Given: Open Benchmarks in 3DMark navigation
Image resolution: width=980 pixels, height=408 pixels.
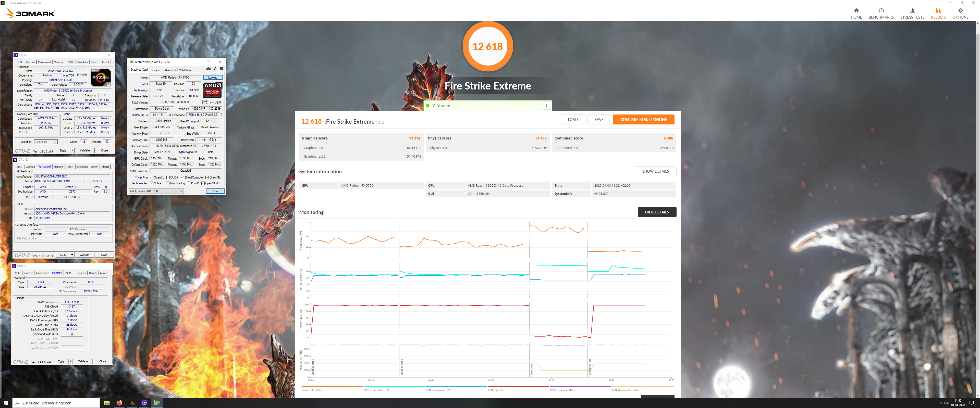Looking at the screenshot, I should [x=881, y=13].
